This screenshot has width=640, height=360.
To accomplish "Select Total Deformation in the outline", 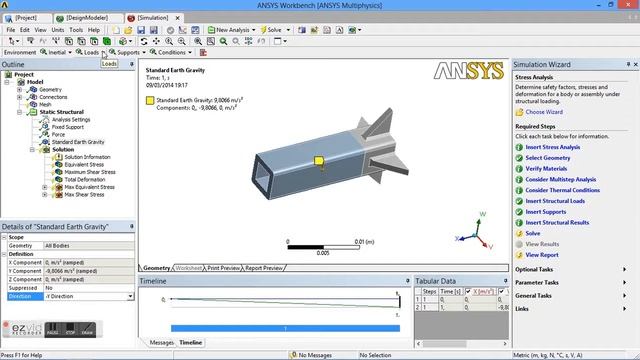I will pos(84,180).
